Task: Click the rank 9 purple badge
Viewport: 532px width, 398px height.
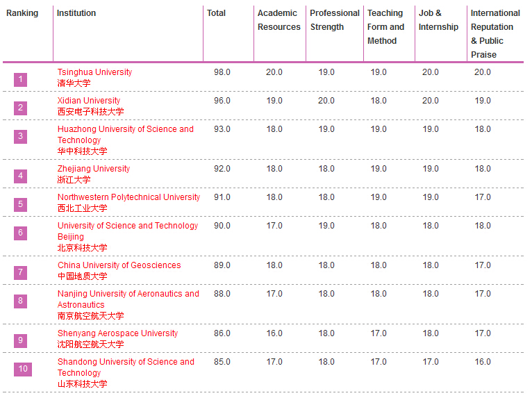Action: pyautogui.click(x=20, y=340)
